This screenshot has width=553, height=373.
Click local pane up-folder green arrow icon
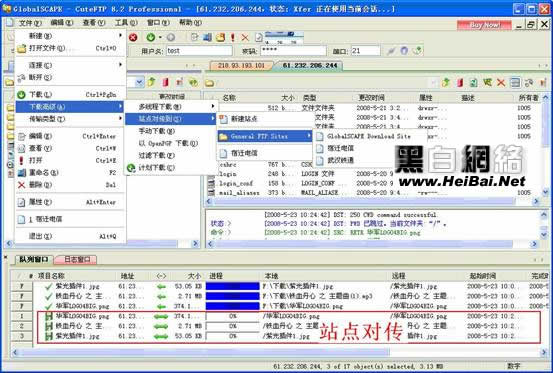[152, 82]
